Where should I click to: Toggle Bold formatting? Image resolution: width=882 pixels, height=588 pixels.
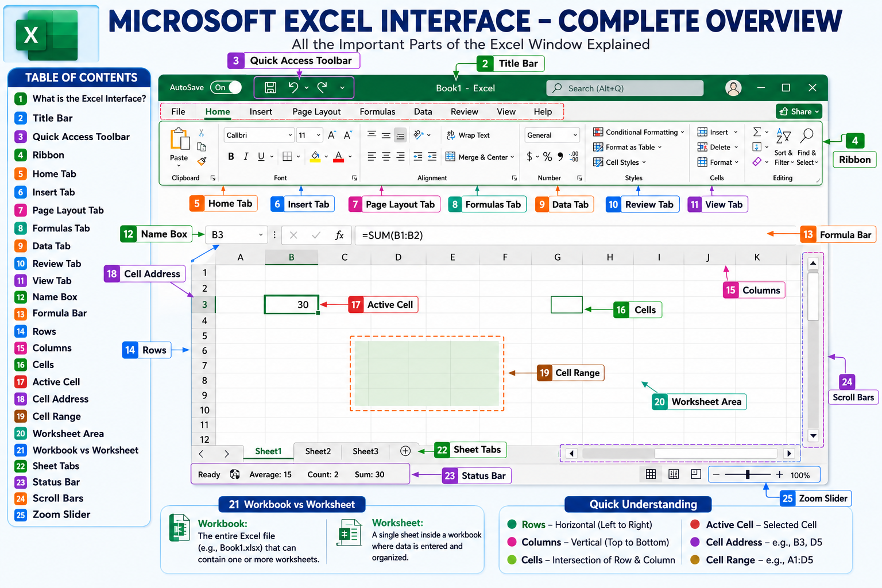231,156
